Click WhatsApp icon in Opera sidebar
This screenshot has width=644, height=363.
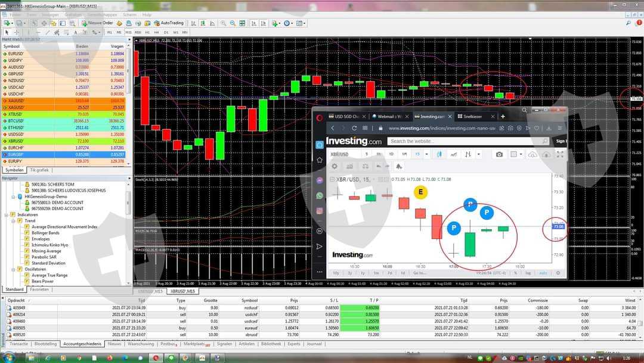[320, 196]
